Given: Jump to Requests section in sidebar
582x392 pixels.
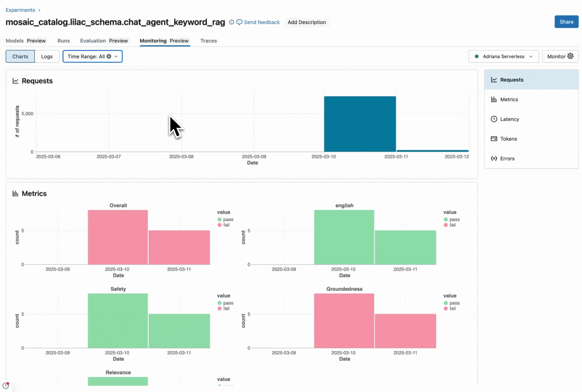Looking at the screenshot, I should [531, 80].
